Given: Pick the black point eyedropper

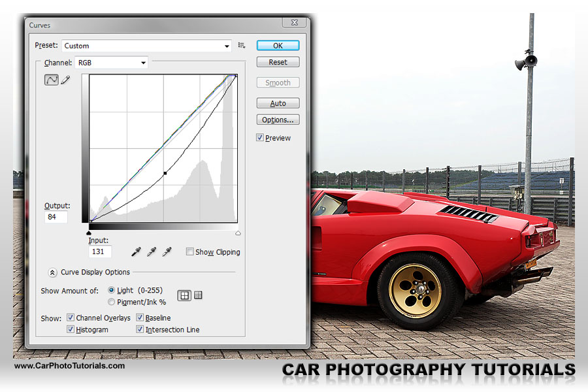Looking at the screenshot, I should point(136,252).
